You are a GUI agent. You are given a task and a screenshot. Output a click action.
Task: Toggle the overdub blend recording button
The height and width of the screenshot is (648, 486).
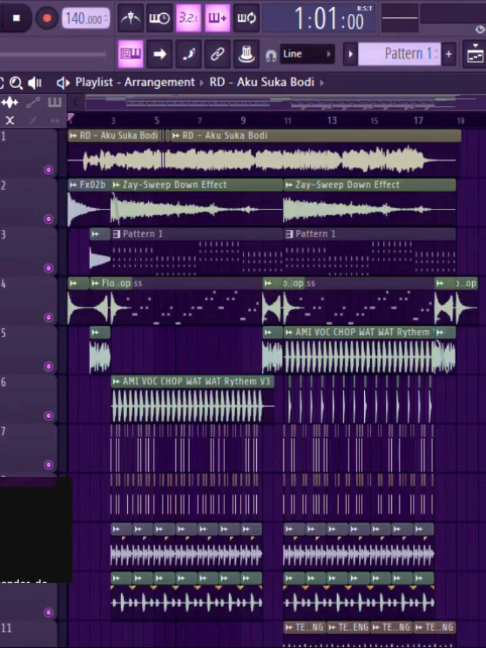pos(217,18)
